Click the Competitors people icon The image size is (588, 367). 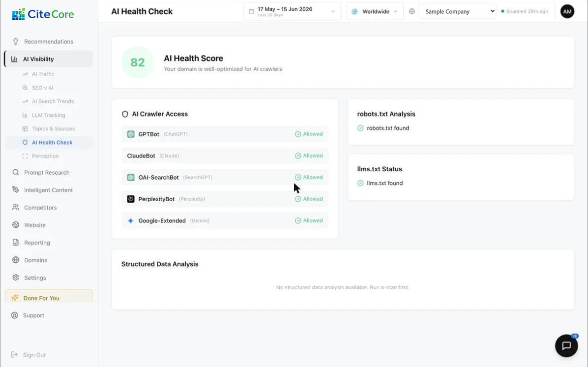coord(15,207)
